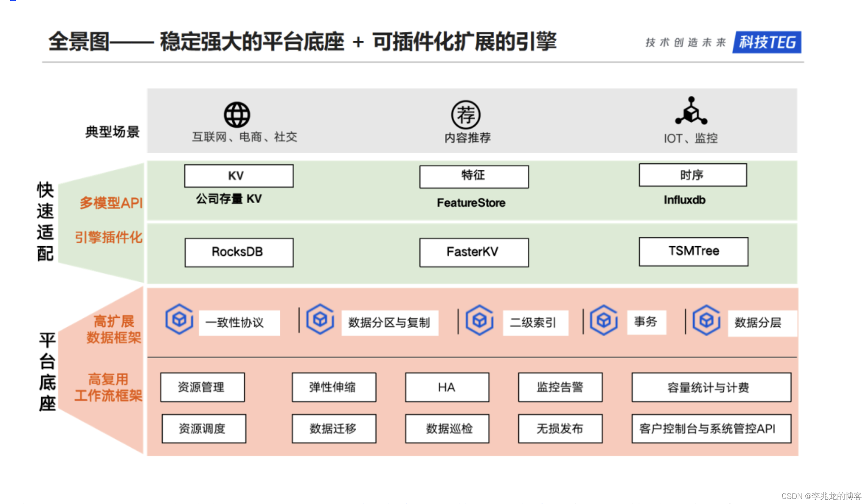Click the 高扩展数据框架 label
868x504 pixels.
(x=114, y=329)
